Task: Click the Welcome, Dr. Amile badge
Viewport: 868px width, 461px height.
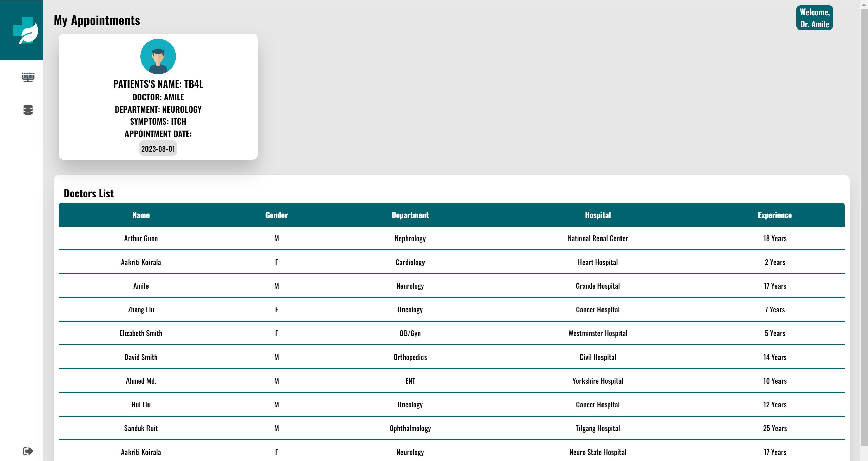Action: point(814,18)
